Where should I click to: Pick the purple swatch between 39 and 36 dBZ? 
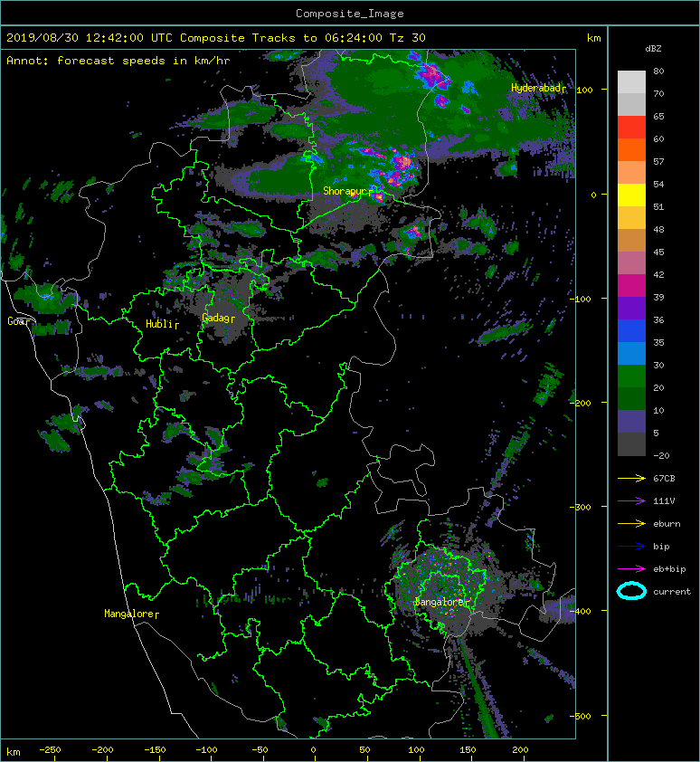click(x=631, y=308)
